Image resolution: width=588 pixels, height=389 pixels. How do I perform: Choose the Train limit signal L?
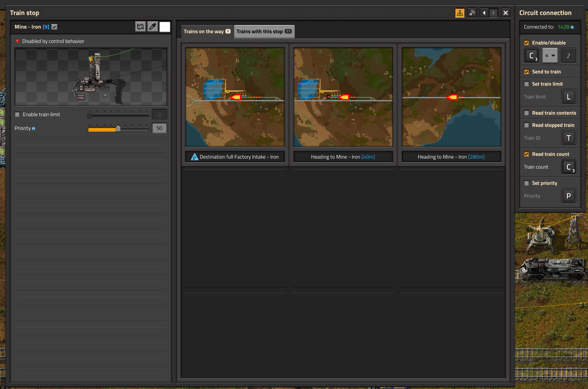tap(569, 97)
